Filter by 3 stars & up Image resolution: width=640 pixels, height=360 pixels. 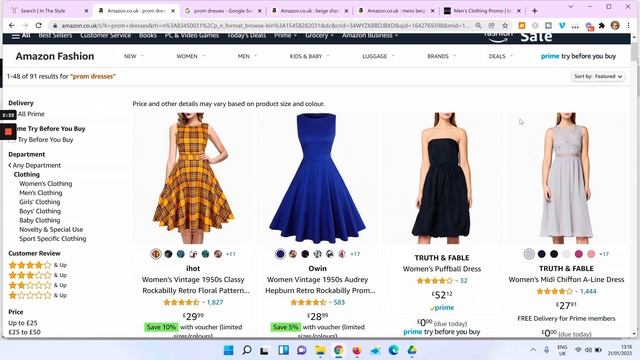pyautogui.click(x=38, y=275)
